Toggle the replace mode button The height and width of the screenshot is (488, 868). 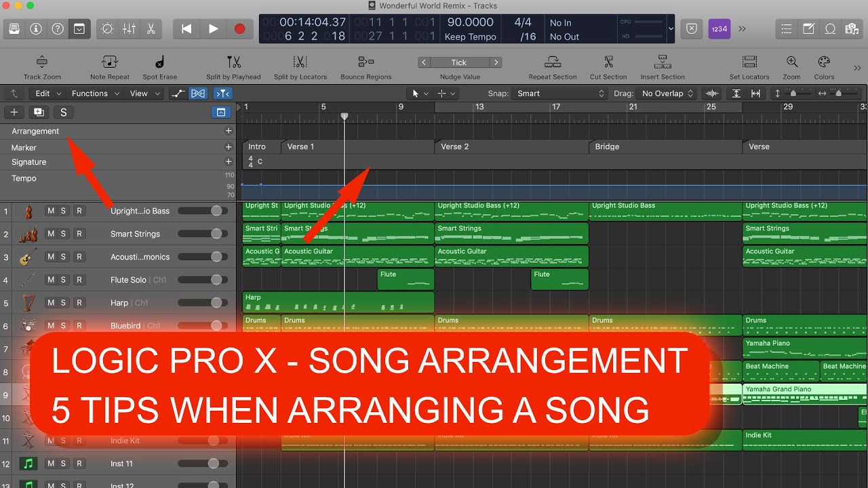(691, 29)
